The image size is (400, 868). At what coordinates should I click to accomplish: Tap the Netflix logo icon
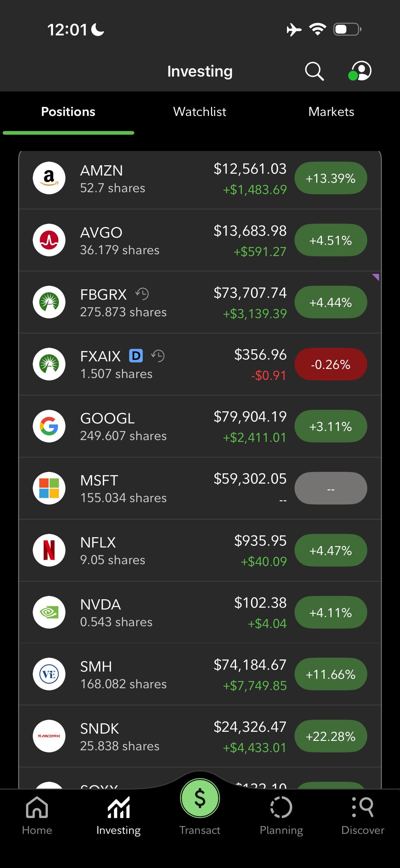49,550
